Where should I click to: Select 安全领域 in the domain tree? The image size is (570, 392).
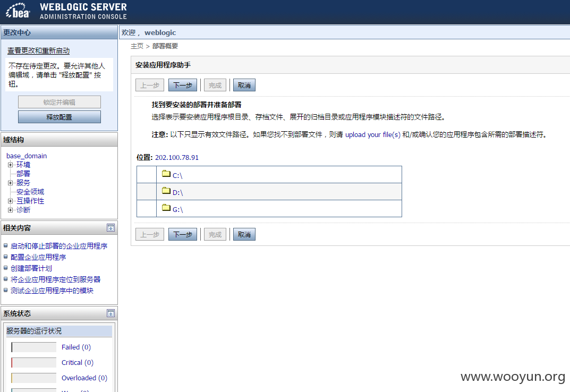pyautogui.click(x=30, y=192)
